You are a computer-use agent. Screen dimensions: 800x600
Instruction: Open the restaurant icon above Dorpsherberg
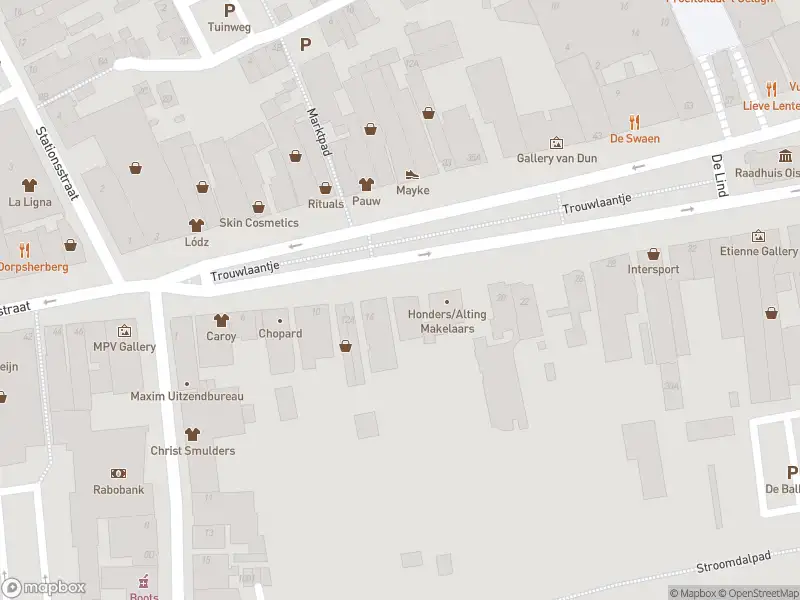pos(24,250)
